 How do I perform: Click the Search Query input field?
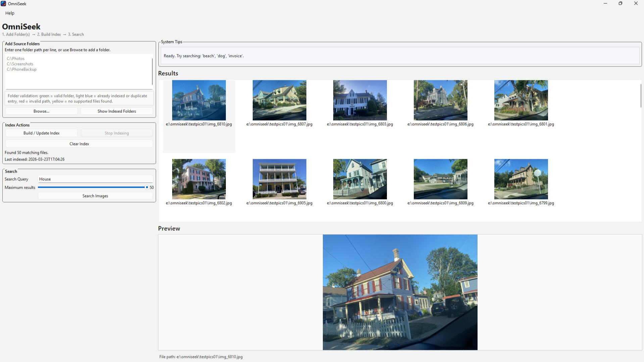click(95, 179)
